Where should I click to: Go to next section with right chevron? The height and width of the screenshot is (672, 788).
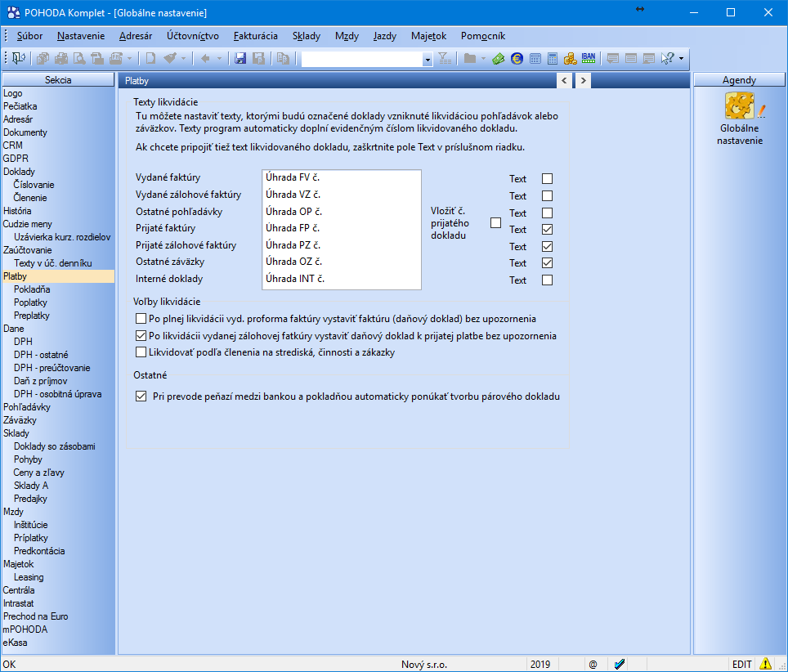pyautogui.click(x=583, y=80)
